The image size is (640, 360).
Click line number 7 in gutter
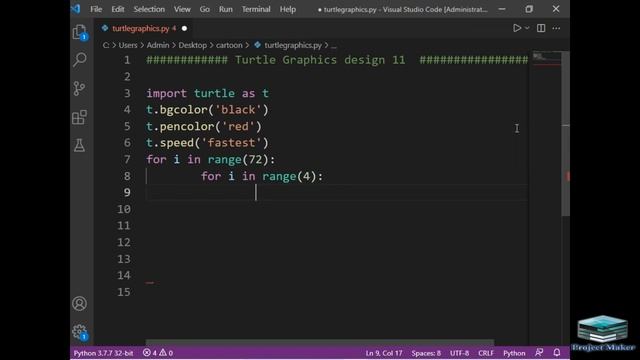(127, 159)
